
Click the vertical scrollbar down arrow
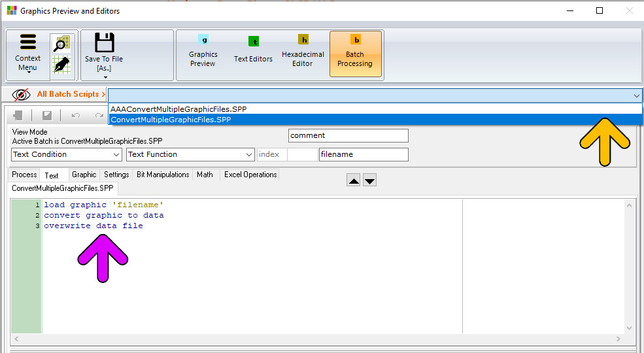coord(629,328)
